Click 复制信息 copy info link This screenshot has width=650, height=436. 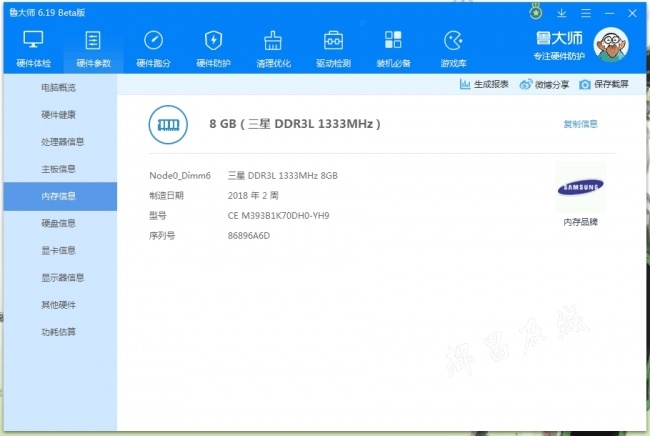[x=580, y=124]
